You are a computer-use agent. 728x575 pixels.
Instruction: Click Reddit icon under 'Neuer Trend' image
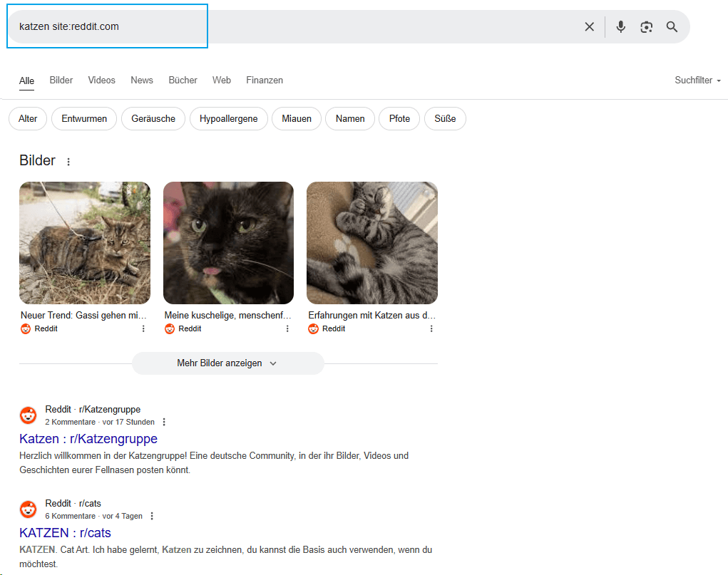click(26, 328)
